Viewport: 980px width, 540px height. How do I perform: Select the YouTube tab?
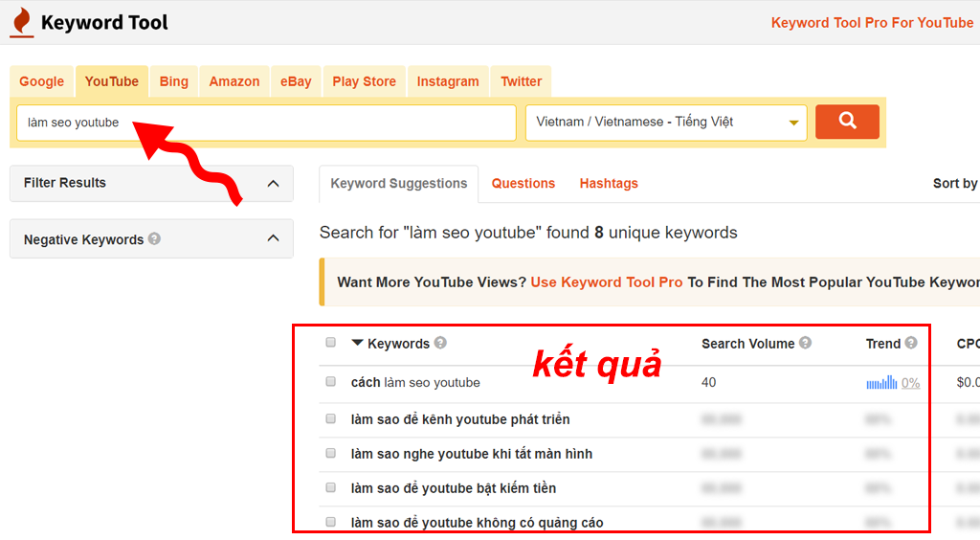(112, 81)
